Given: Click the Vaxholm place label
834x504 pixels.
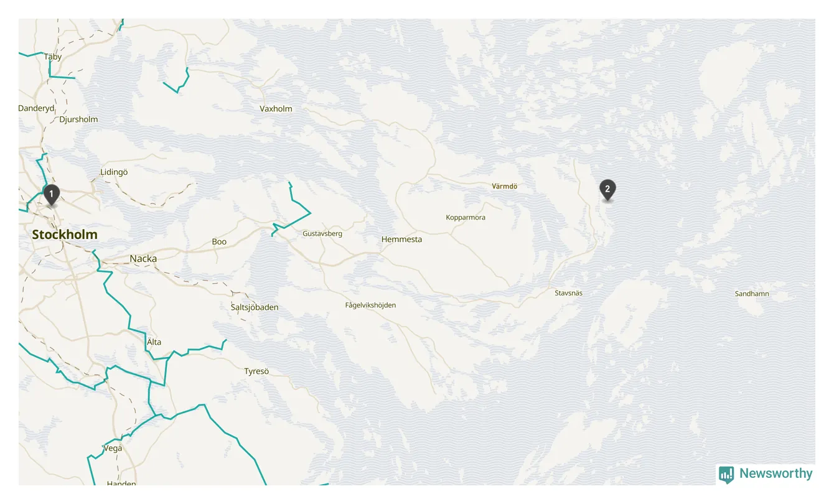Looking at the screenshot, I should [x=276, y=108].
